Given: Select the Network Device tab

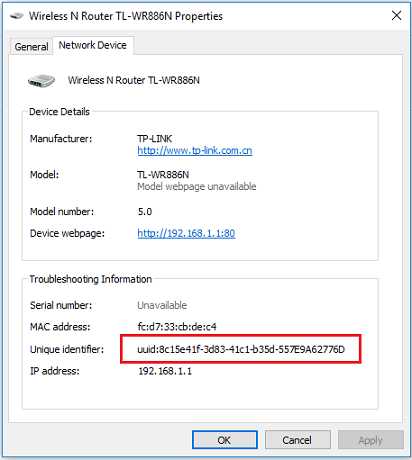Looking at the screenshot, I should coord(93,45).
